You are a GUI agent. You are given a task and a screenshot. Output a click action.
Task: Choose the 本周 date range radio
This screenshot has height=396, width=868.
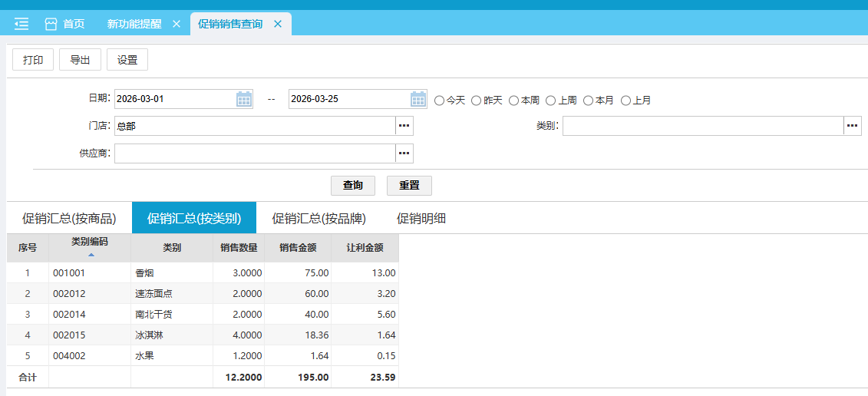(513, 101)
